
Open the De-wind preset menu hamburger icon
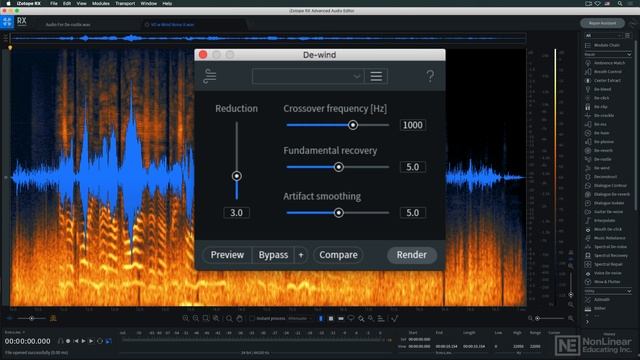click(376, 76)
